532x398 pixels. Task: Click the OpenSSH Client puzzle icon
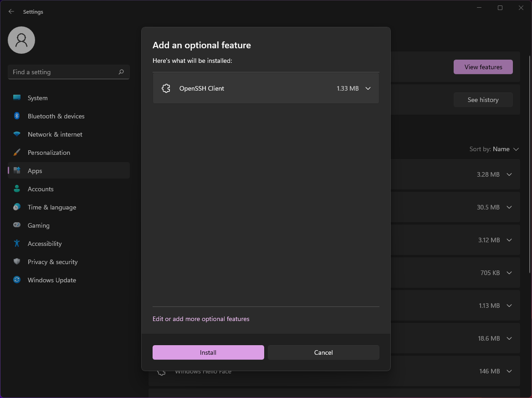[x=166, y=88]
